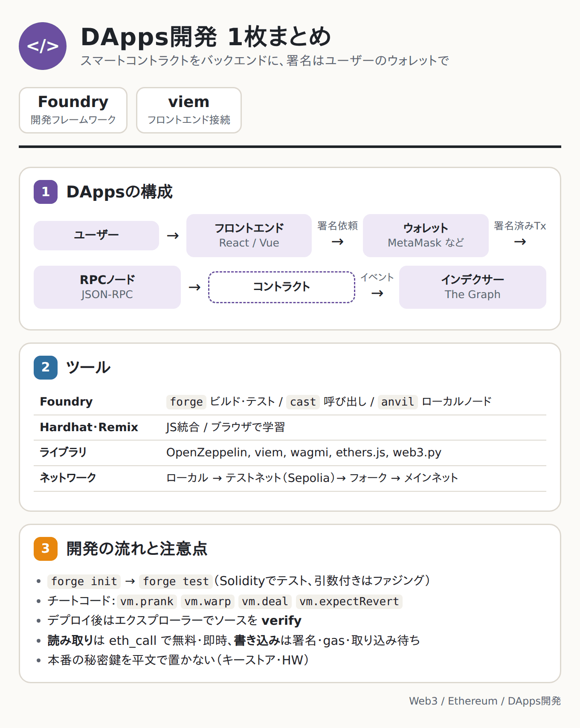Screen dimensions: 580x728
Task: Click the JS統合 / ブラウザで学習 text
Action: tap(226, 427)
